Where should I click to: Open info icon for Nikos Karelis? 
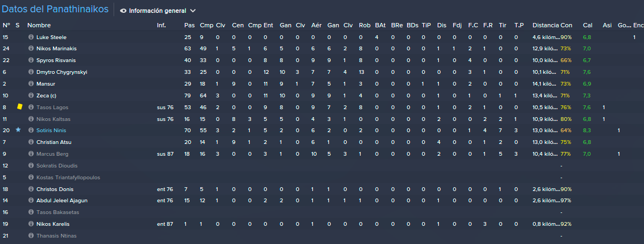31,224
